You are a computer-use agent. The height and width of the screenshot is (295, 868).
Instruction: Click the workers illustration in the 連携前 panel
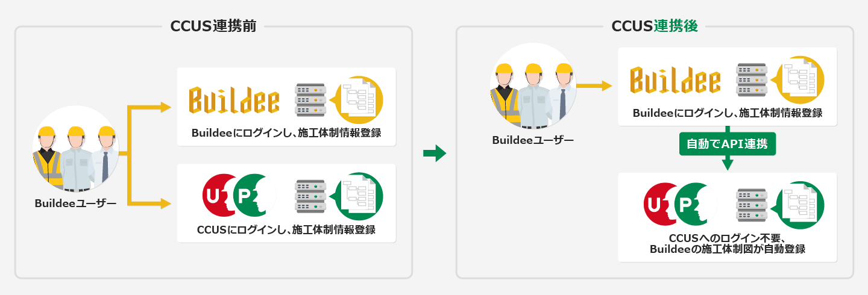click(x=75, y=150)
